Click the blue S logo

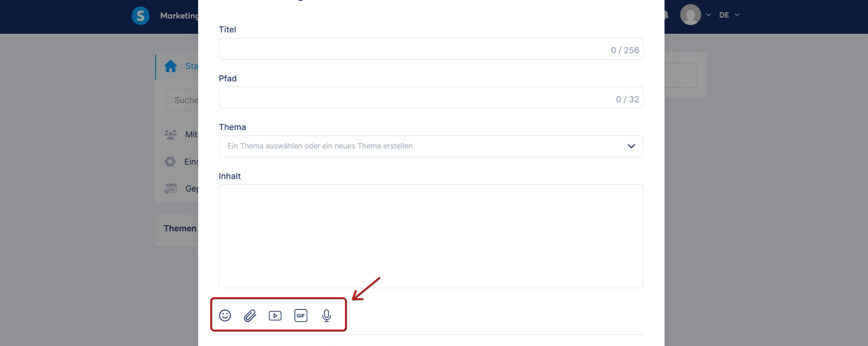(x=140, y=15)
